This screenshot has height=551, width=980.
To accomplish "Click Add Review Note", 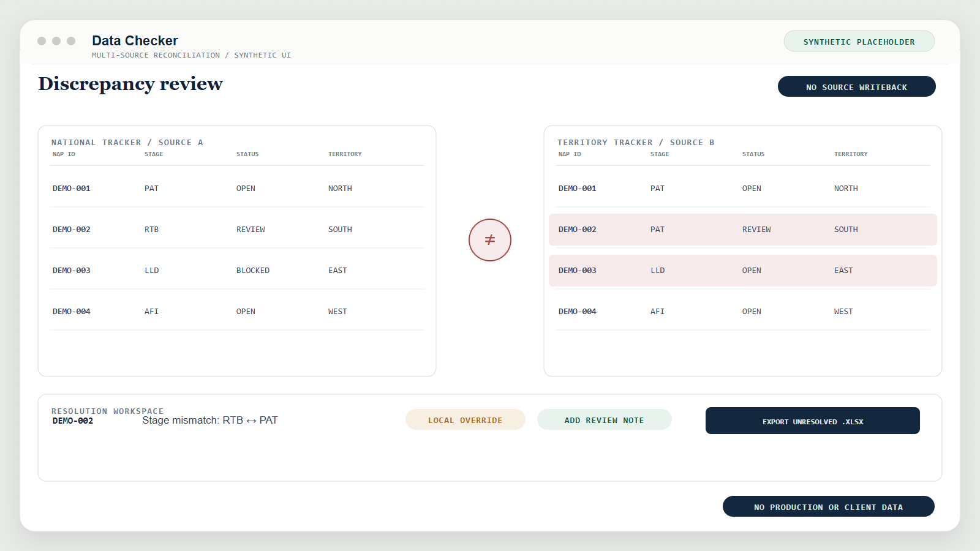I will (x=605, y=420).
